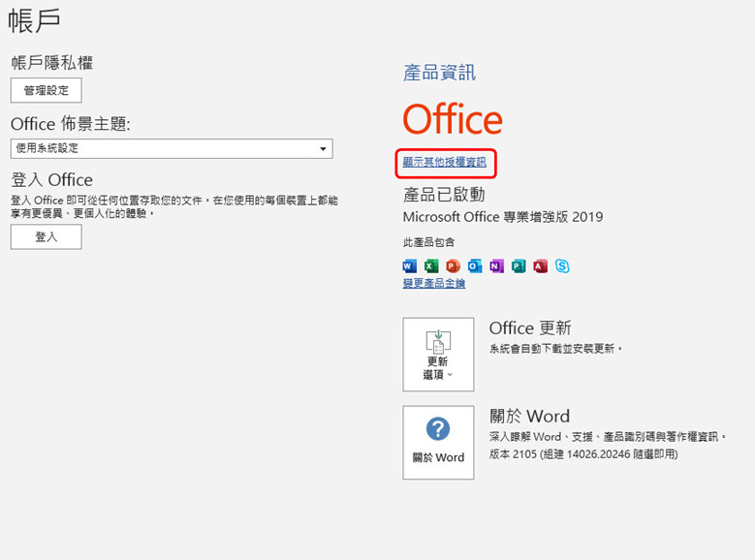
Task: Open the Office 佈景主題 dropdown arrow
Action: [323, 148]
